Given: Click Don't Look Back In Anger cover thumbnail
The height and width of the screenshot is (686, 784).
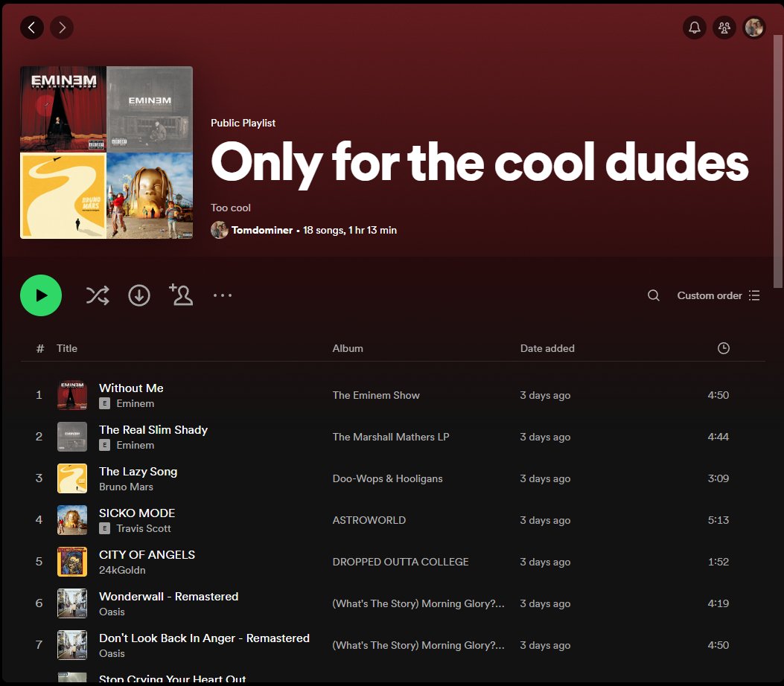Looking at the screenshot, I should coord(72,645).
